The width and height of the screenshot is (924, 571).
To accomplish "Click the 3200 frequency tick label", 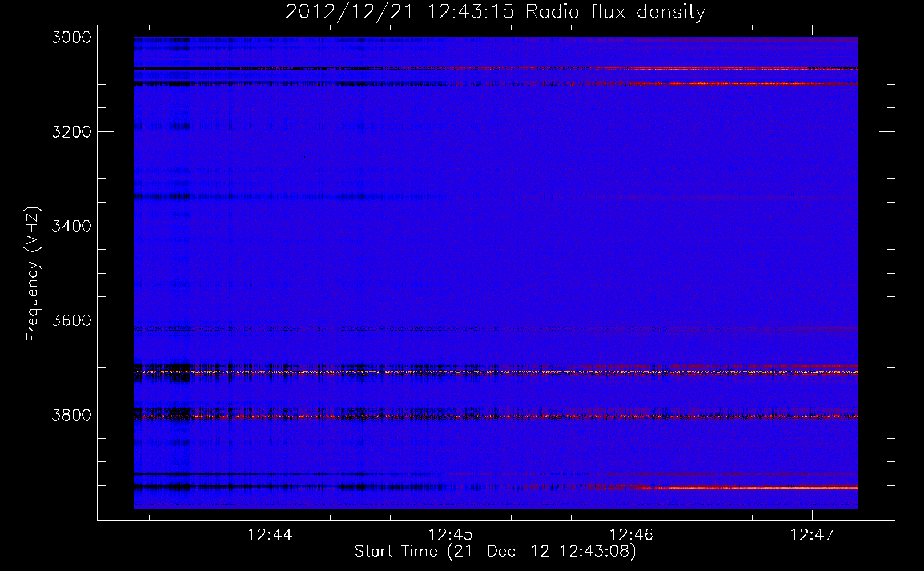I will pos(71,132).
